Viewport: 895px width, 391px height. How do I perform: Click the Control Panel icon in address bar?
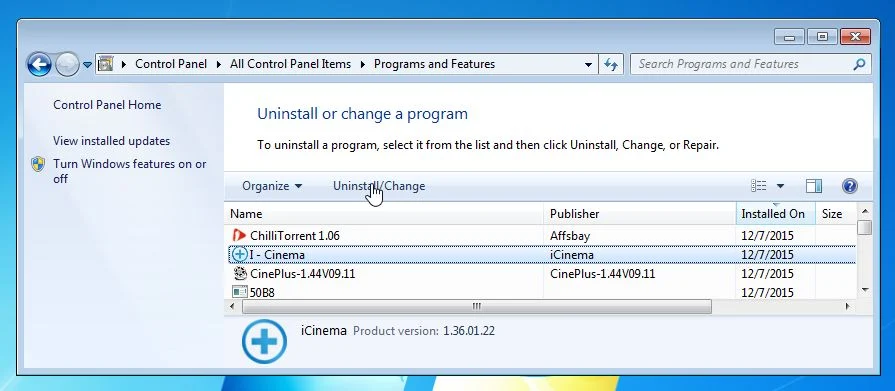(105, 64)
